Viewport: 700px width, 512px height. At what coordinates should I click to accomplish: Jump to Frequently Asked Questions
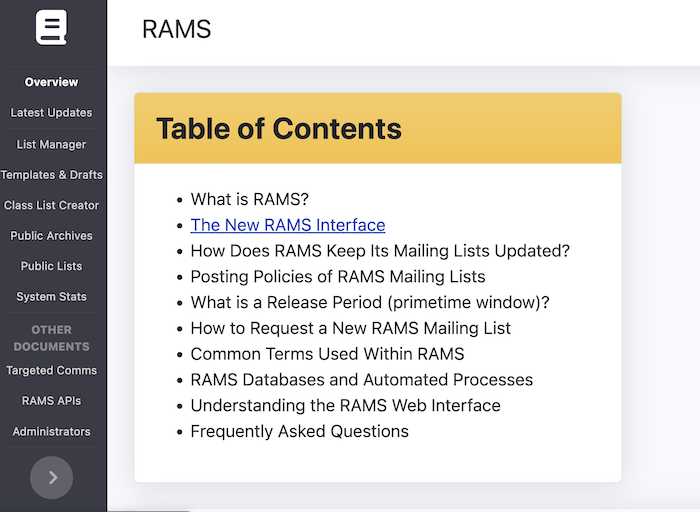pyautogui.click(x=299, y=431)
